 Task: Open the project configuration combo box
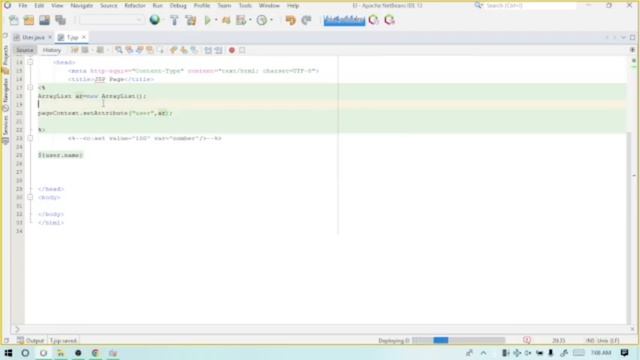[111, 20]
